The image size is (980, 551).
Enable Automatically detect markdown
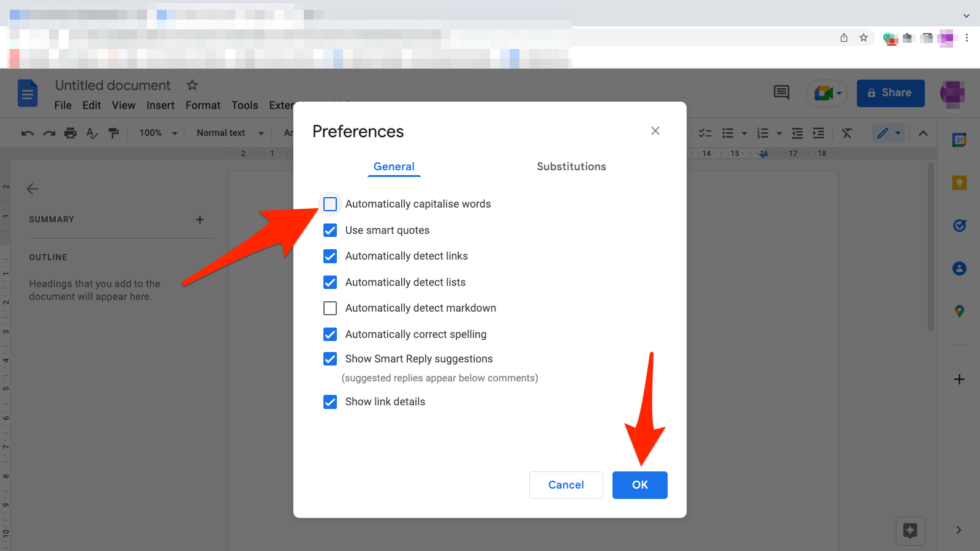(330, 308)
